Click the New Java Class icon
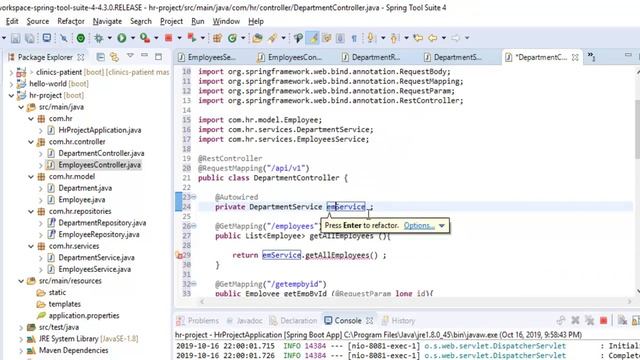The image size is (640, 360). coord(233,38)
